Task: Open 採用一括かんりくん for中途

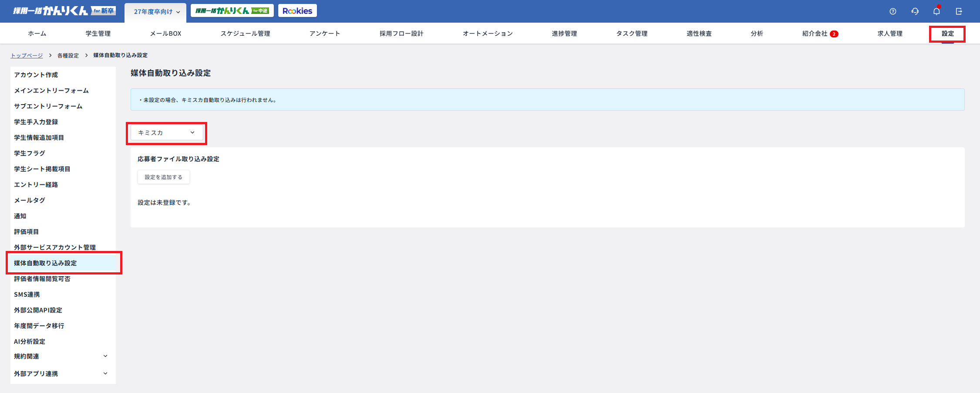Action: [232, 10]
